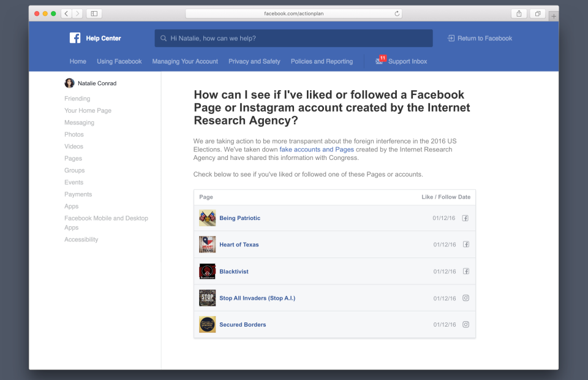Select Accessibility in the sidebar
588x380 pixels.
coord(81,239)
